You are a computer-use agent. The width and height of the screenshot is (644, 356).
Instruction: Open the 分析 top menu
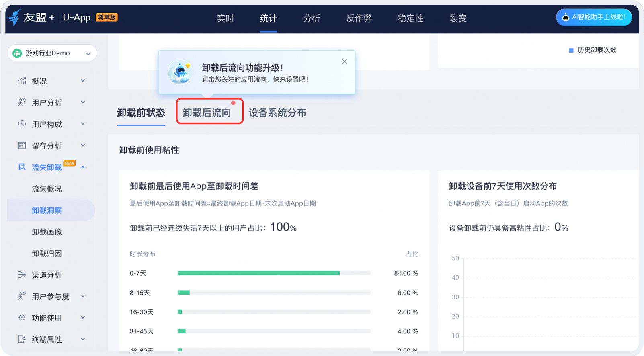(x=312, y=18)
